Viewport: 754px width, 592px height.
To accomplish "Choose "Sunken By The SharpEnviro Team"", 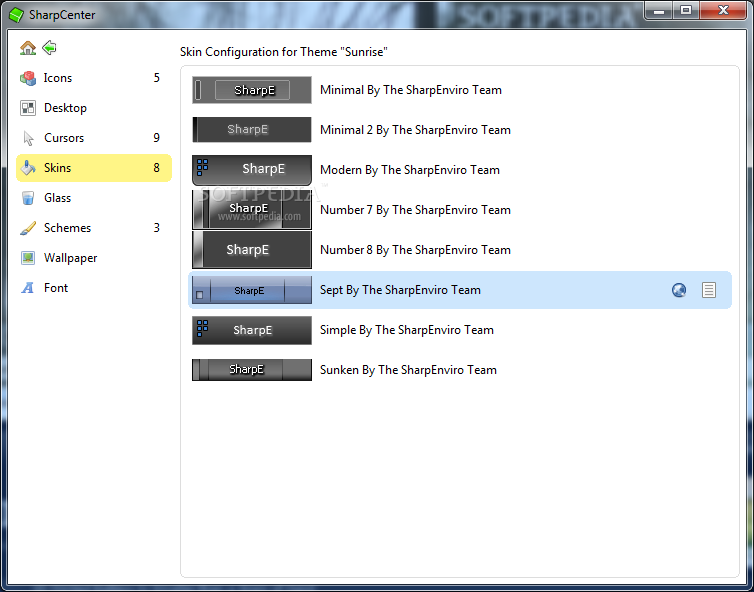I will coord(408,370).
